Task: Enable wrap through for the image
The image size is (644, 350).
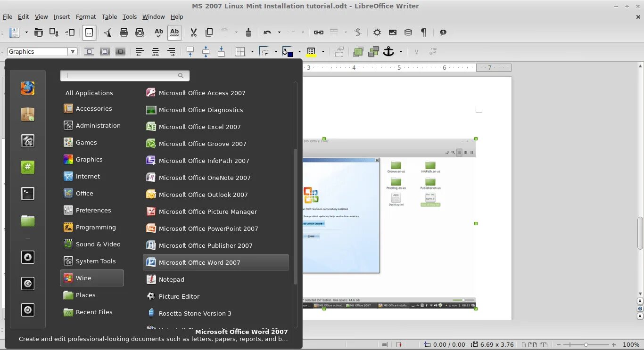Action: [120, 52]
